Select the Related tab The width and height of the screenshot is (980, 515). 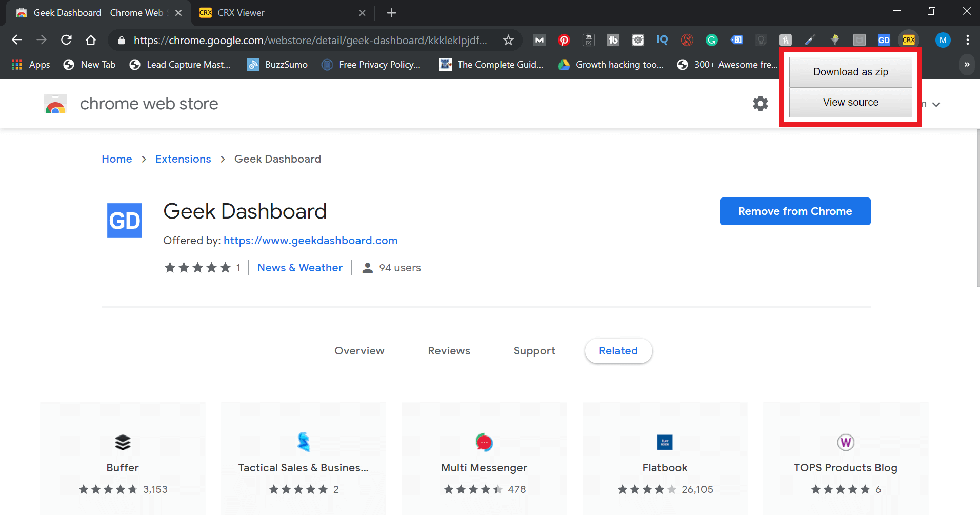618,351
